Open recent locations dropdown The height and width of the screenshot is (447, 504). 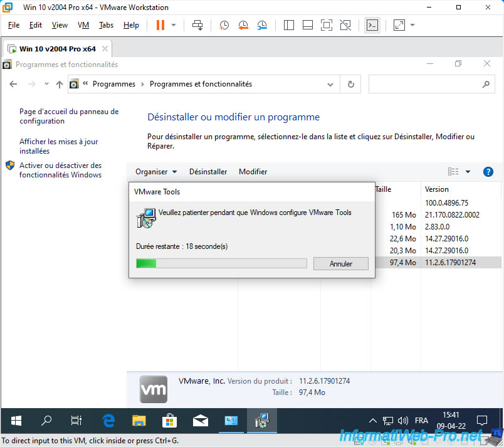pyautogui.click(x=46, y=84)
